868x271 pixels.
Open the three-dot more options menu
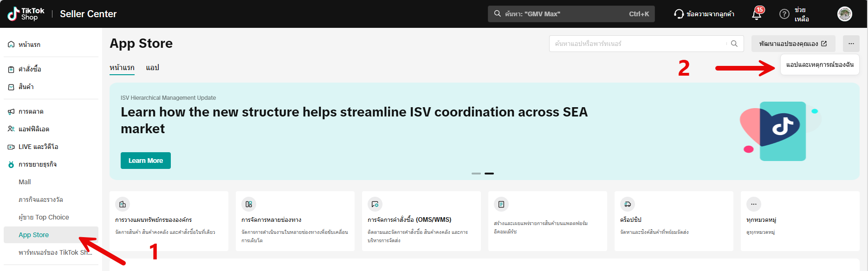851,44
